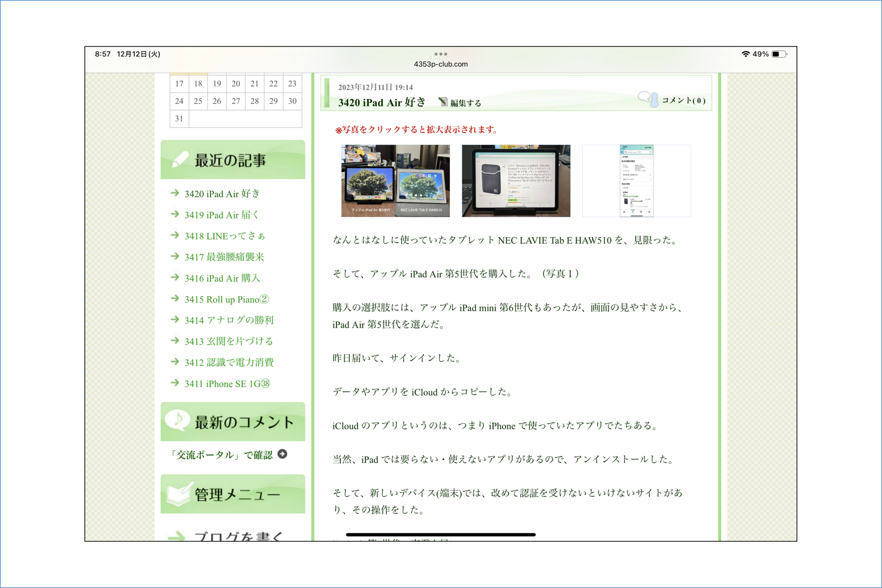Screen dimensions: 882x588
Task: Tap the 8:57 clock in status bar
Action: [103, 54]
